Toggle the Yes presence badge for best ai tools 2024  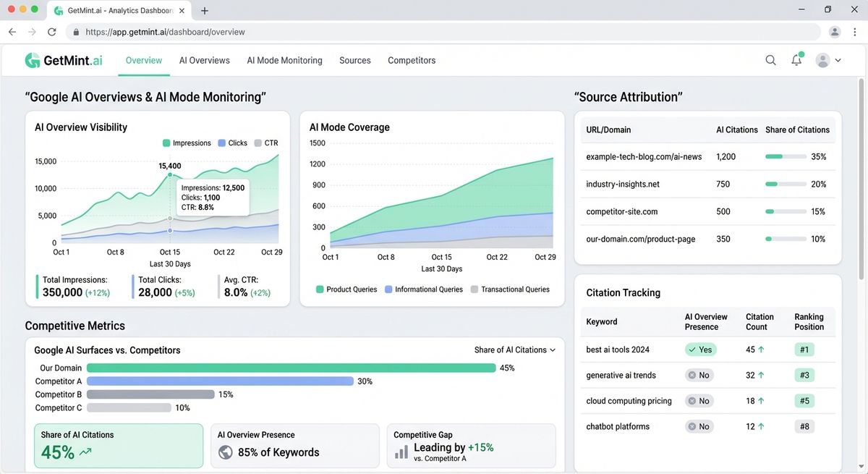[x=699, y=349]
